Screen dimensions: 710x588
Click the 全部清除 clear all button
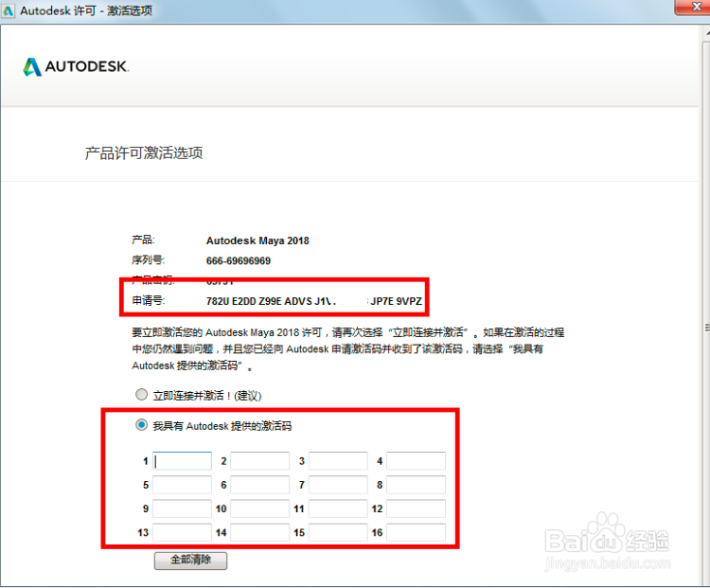pos(190,561)
